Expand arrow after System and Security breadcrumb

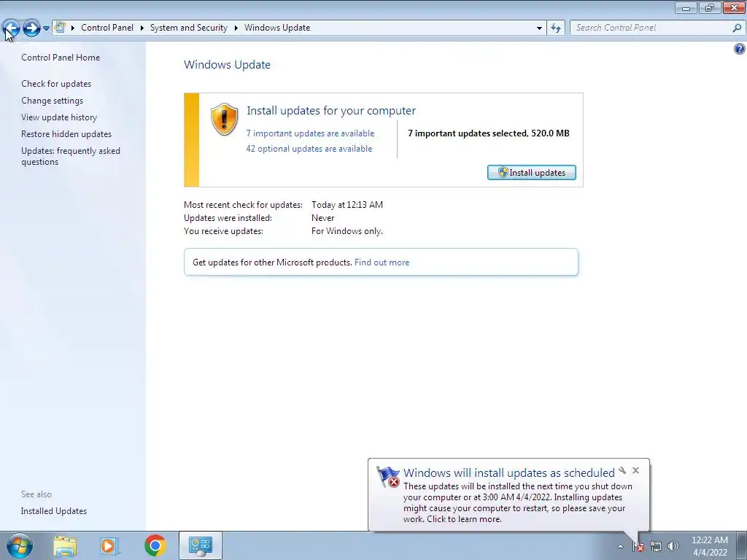[236, 28]
